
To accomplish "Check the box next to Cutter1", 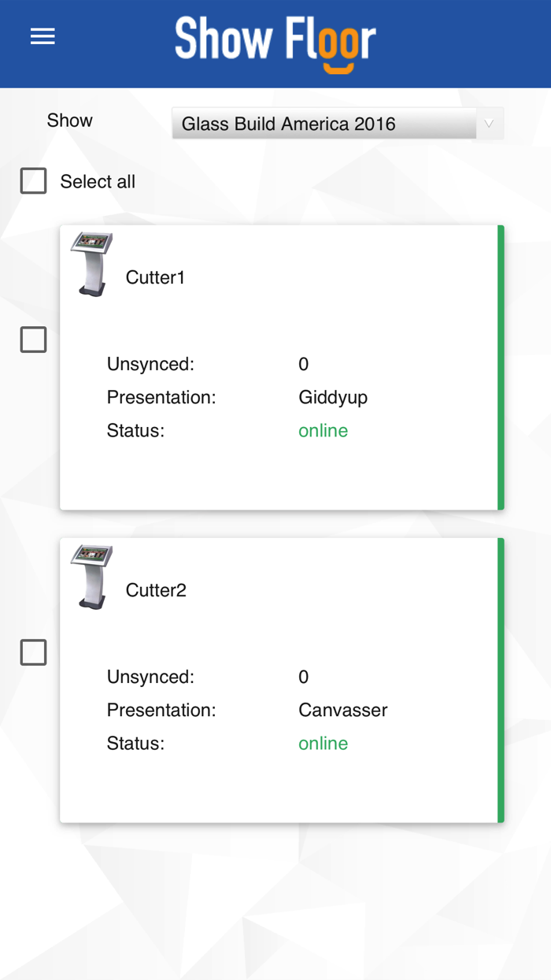I will [x=33, y=340].
